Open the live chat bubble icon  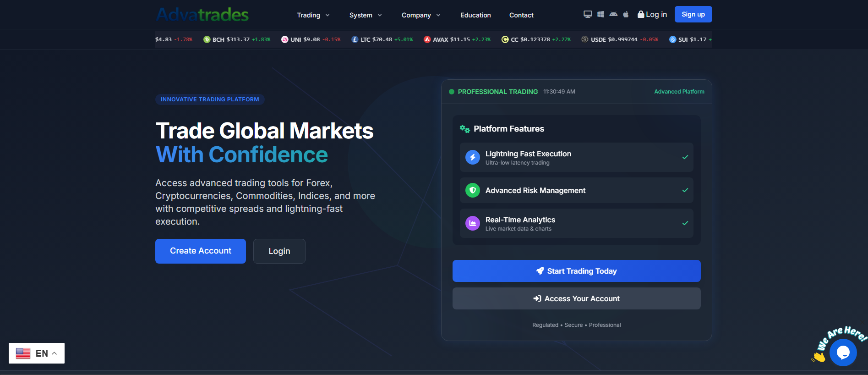843,352
